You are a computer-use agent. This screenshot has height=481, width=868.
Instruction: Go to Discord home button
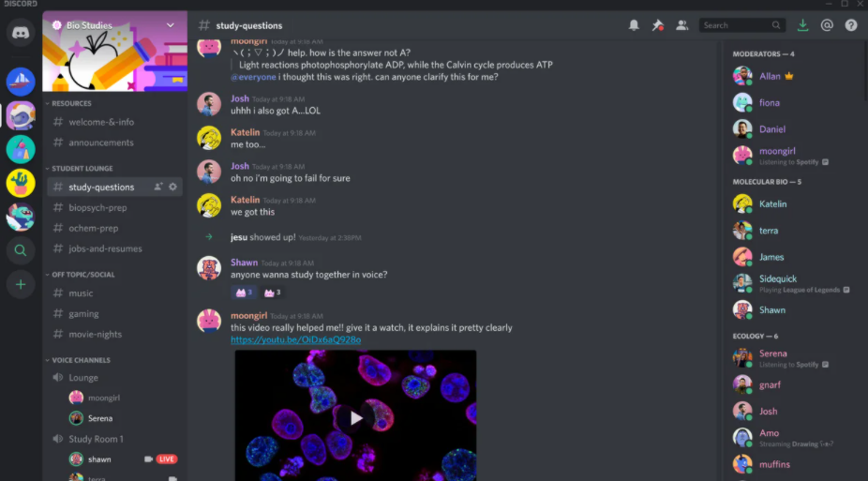tap(21, 33)
